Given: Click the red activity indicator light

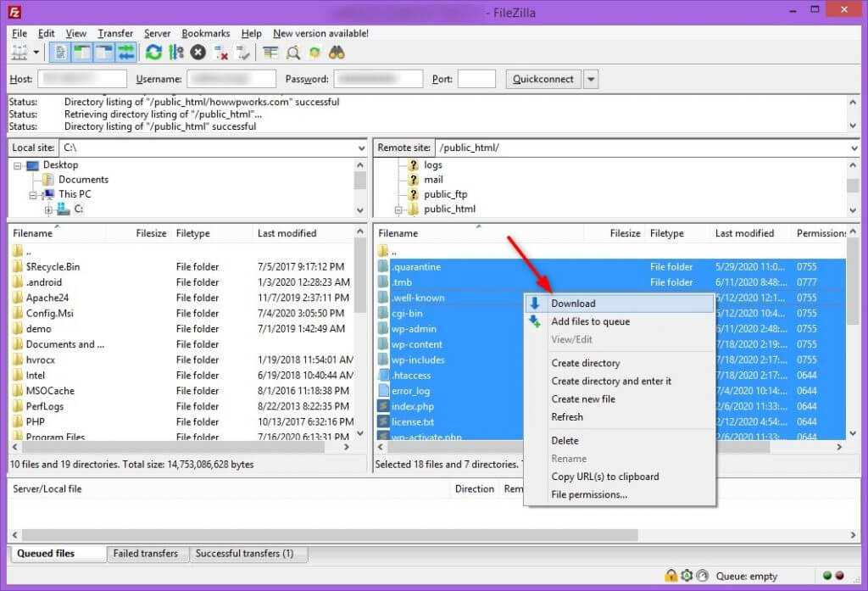Looking at the screenshot, I should (839, 576).
